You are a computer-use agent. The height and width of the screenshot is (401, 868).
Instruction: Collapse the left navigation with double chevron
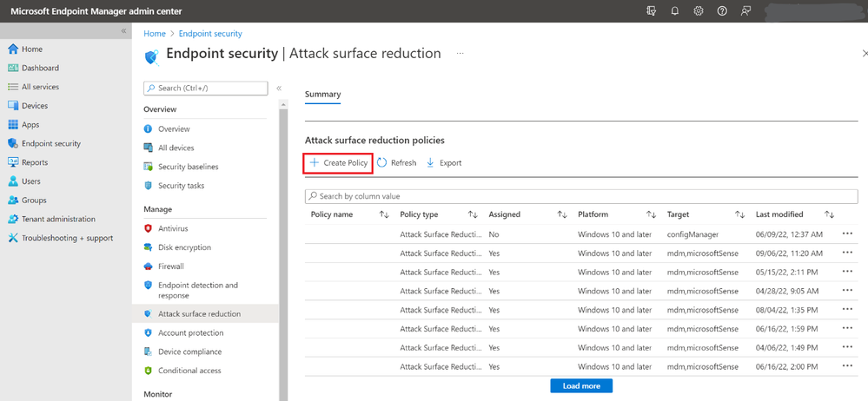124,31
